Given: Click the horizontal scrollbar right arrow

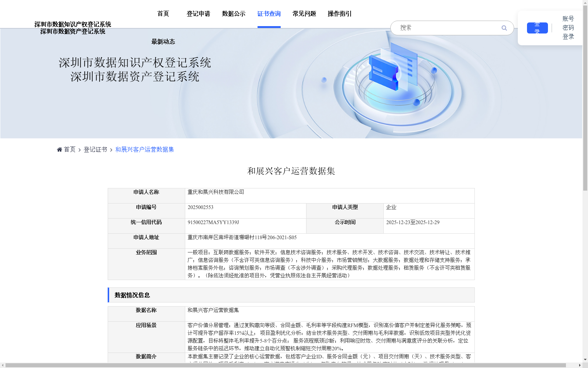Looking at the screenshot, I should [x=580, y=365].
